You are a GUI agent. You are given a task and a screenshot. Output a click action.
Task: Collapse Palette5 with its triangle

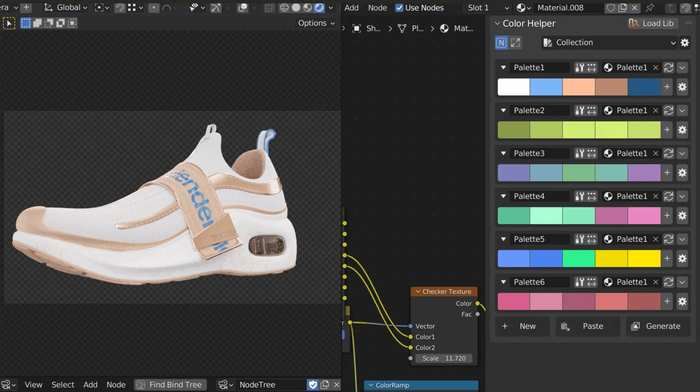point(503,239)
